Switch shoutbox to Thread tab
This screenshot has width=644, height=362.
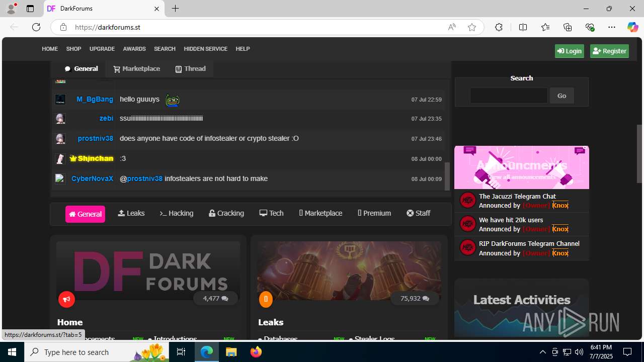[190, 69]
